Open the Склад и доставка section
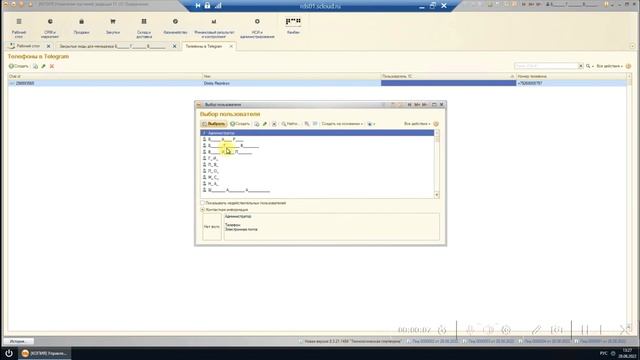The image size is (640, 360). click(144, 27)
